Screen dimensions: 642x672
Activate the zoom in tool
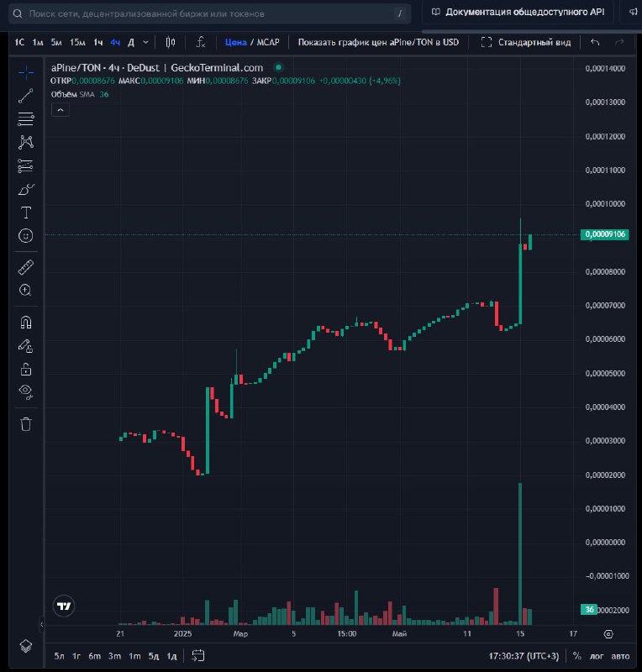pyautogui.click(x=26, y=291)
